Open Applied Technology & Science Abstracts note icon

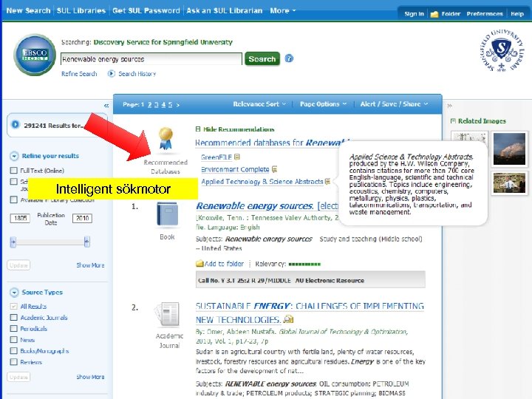[x=327, y=181]
